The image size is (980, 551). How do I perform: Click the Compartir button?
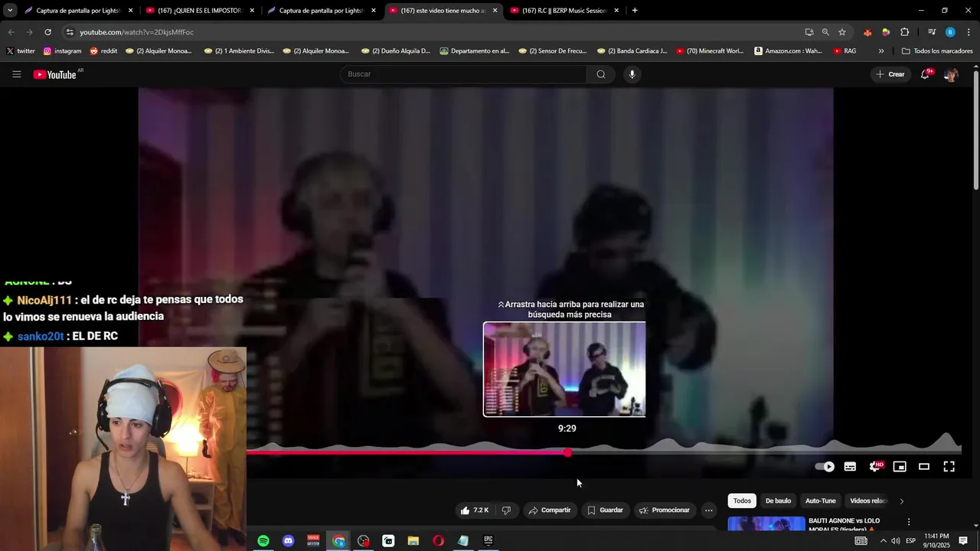click(x=550, y=510)
